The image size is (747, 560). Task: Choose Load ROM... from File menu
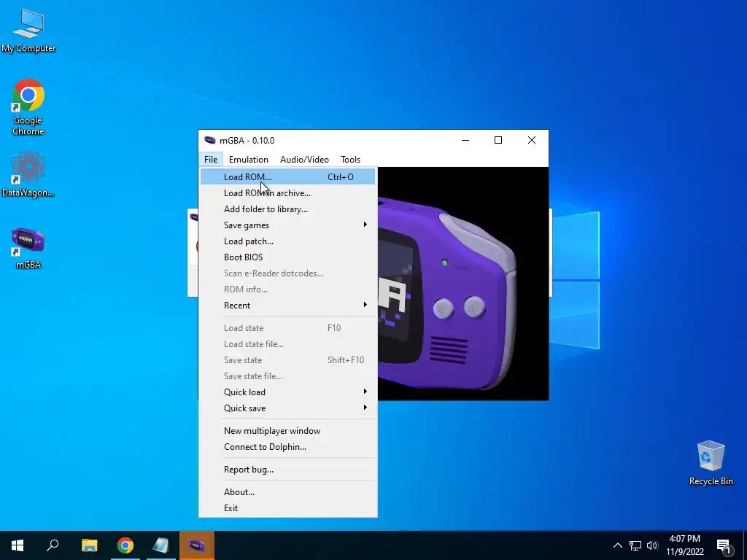click(287, 176)
